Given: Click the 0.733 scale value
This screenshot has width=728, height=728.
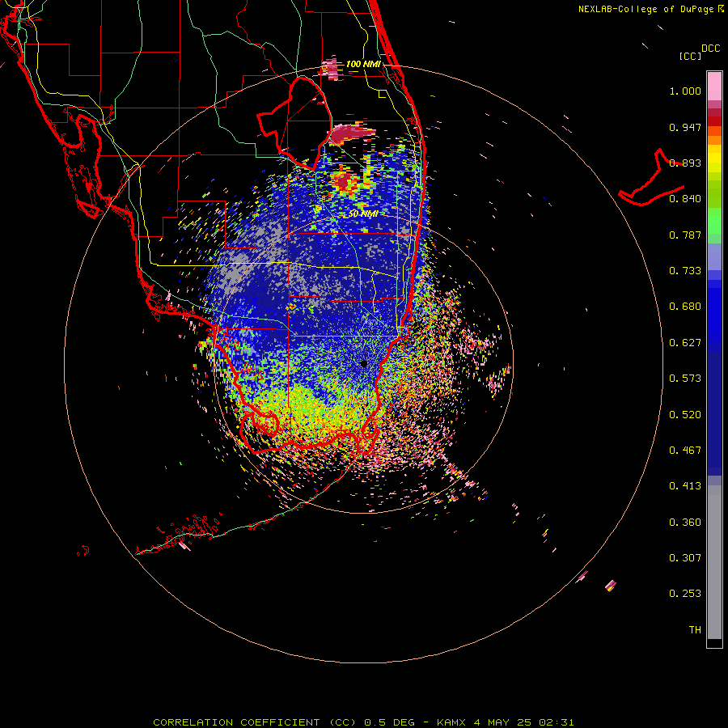Looking at the screenshot, I should (685, 271).
